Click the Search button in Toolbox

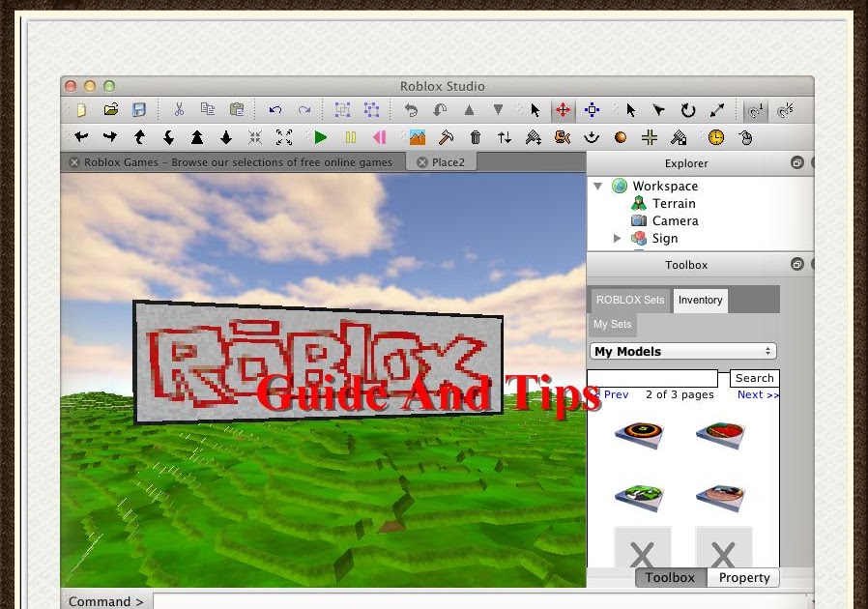click(755, 378)
